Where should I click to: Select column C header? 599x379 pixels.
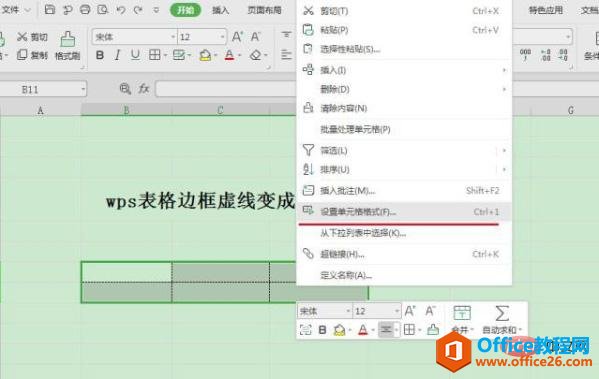[x=220, y=110]
